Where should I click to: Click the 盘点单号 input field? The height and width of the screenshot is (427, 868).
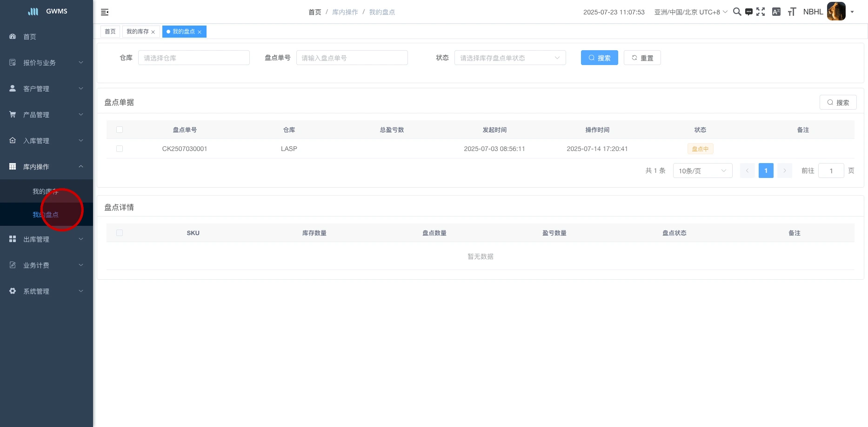(x=352, y=58)
